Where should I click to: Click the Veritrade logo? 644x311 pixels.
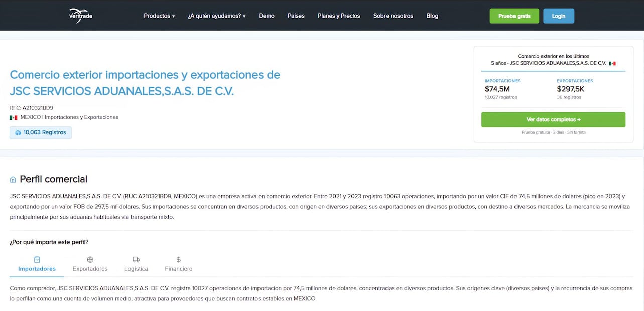[x=80, y=16]
